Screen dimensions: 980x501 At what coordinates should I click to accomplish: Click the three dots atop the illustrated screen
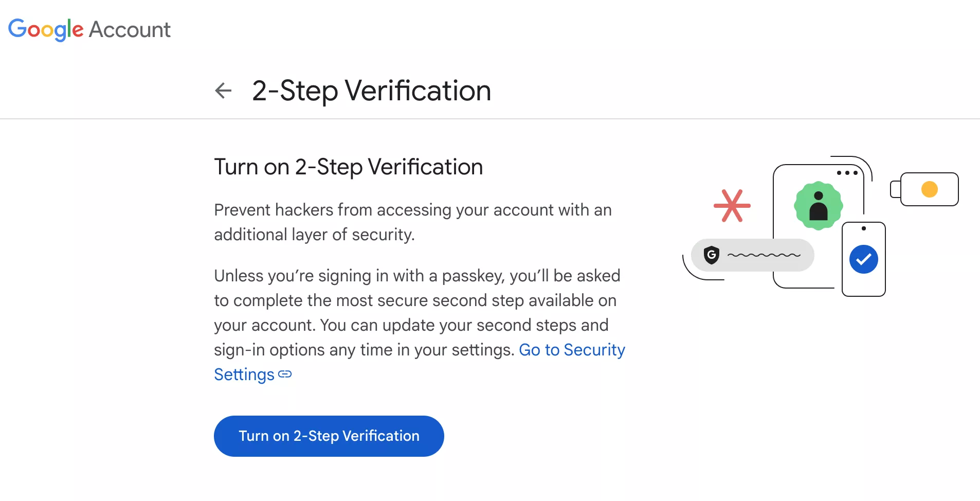point(847,173)
